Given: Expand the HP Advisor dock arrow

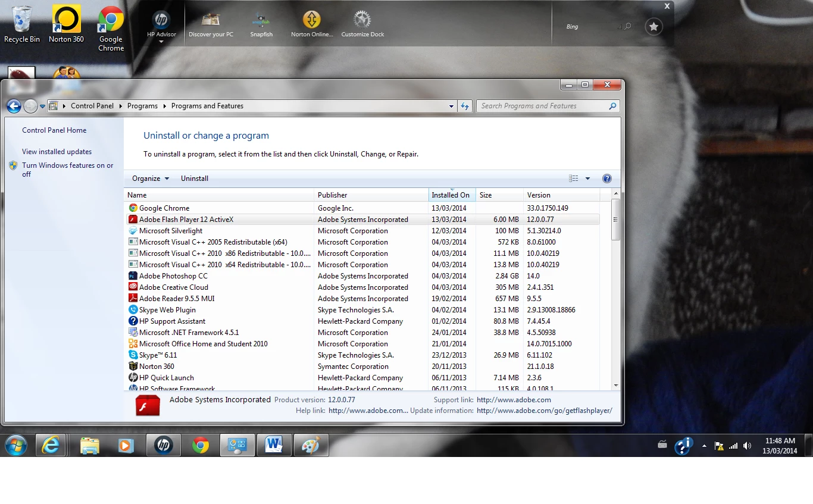Looking at the screenshot, I should point(161,42).
